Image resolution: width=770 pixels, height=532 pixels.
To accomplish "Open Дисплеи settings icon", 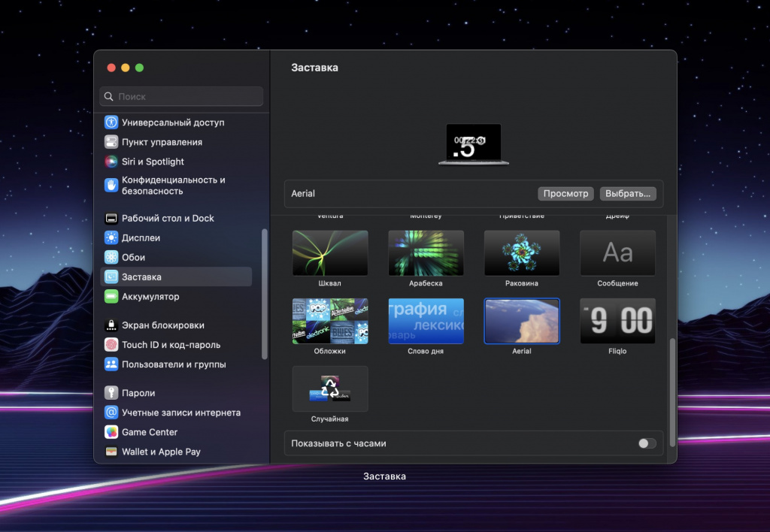I will (111, 238).
